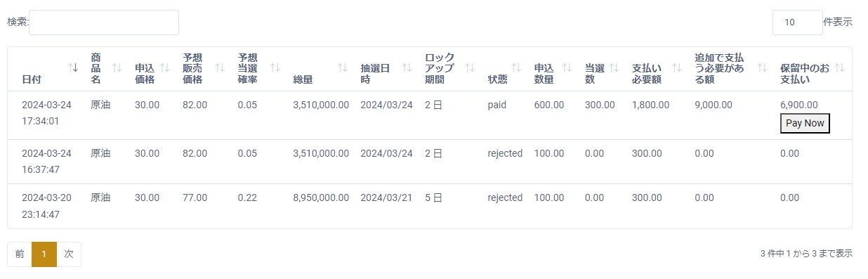Sort by 当選数 column arrows
868x279 pixels.
[614, 67]
